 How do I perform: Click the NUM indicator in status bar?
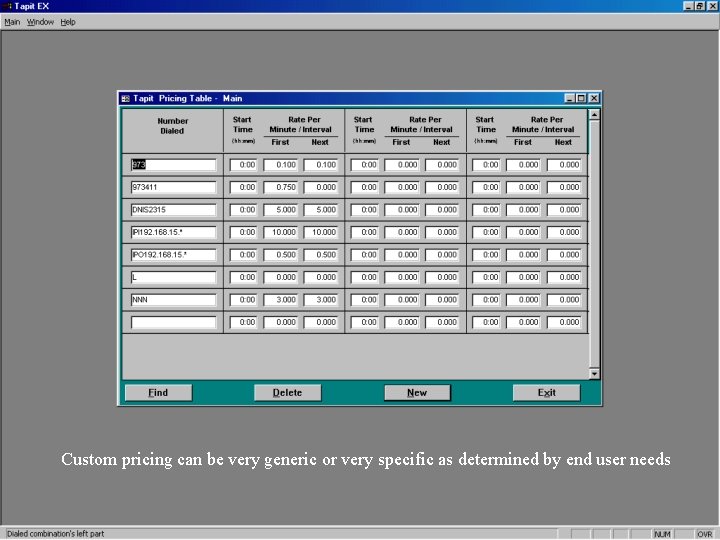[x=662, y=534]
